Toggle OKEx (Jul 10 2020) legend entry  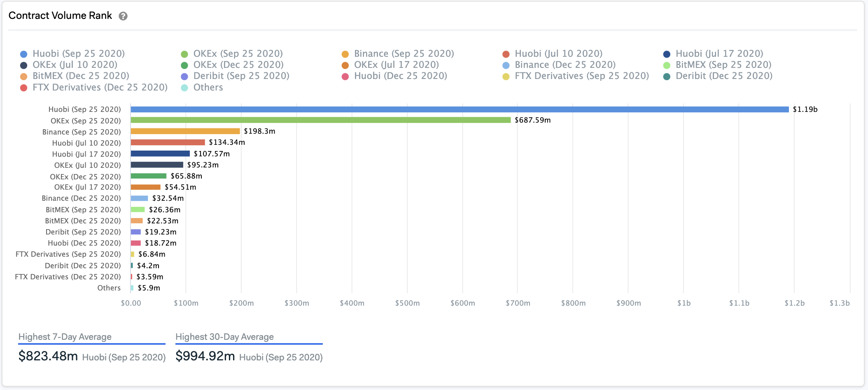tap(69, 65)
